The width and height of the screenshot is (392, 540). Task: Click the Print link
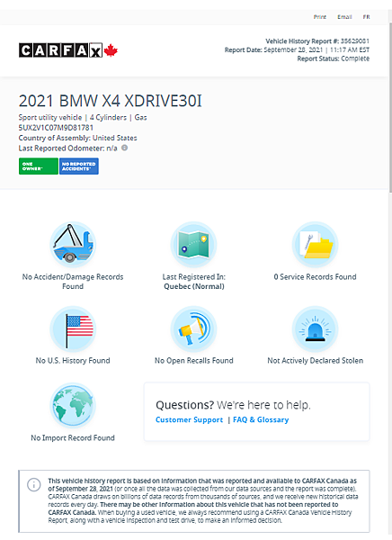(x=320, y=16)
